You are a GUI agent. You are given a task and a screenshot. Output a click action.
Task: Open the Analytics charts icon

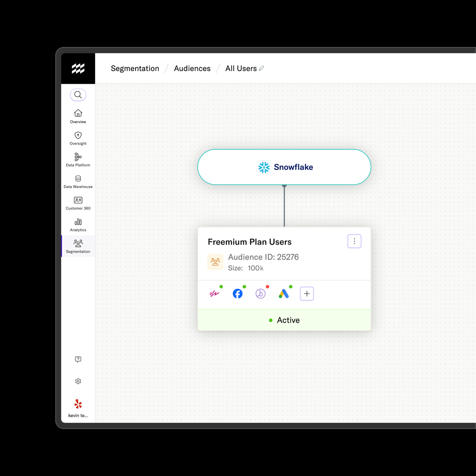click(78, 222)
